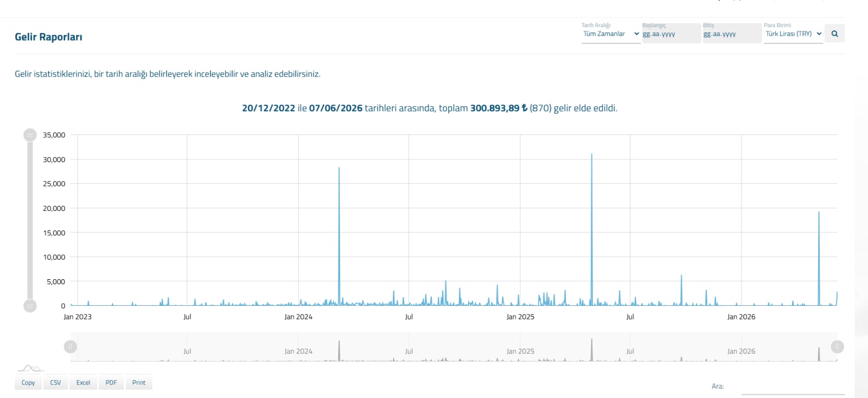Open the Para Birimi currency dropdown
Image resolution: width=868 pixels, height=398 pixels.
[793, 34]
